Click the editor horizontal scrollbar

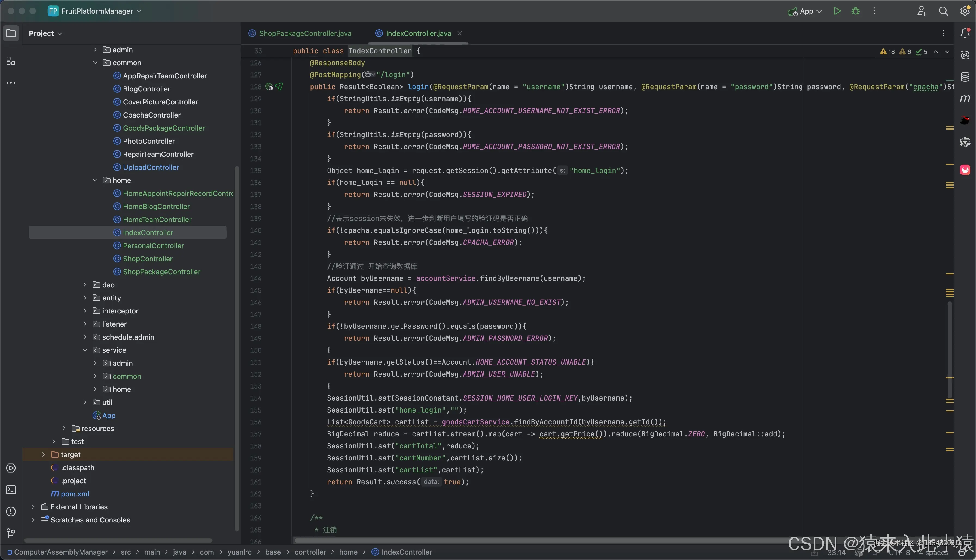point(539,540)
